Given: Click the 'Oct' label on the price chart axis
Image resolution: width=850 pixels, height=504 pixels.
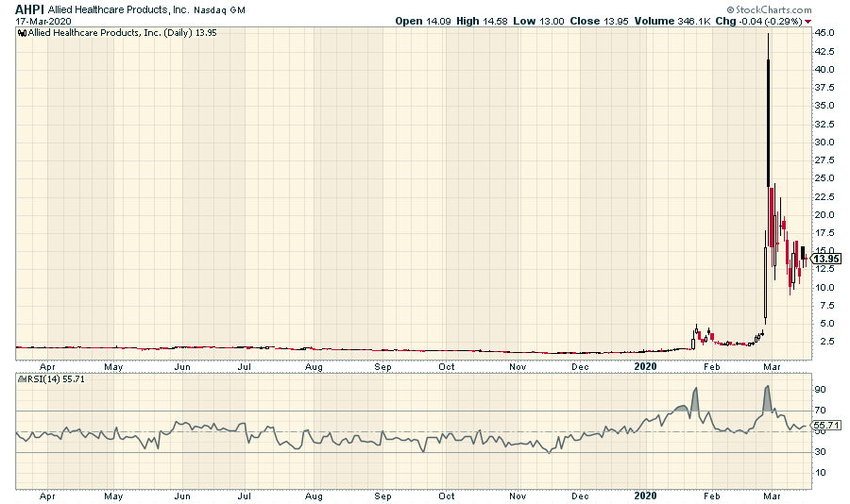Looking at the screenshot, I should pos(447,367).
